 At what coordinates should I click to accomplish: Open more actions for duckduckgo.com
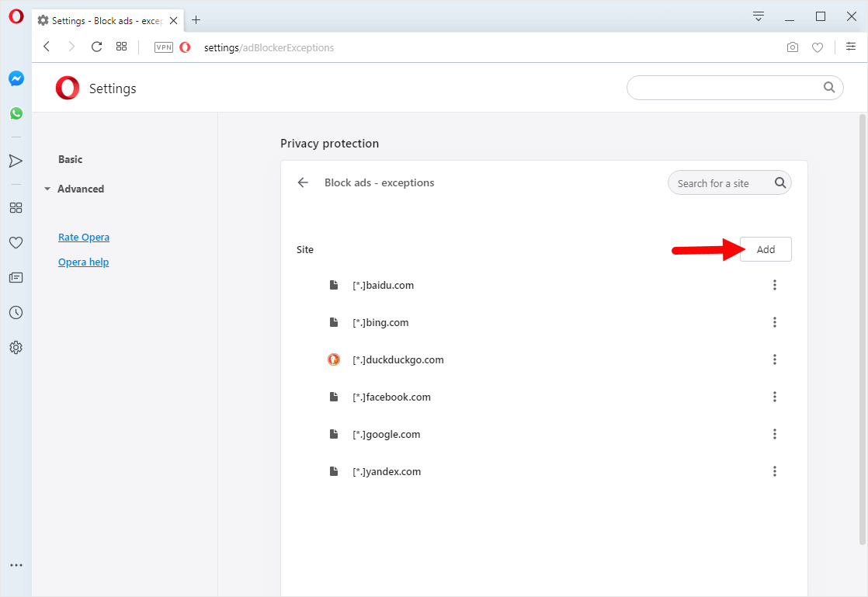click(775, 359)
